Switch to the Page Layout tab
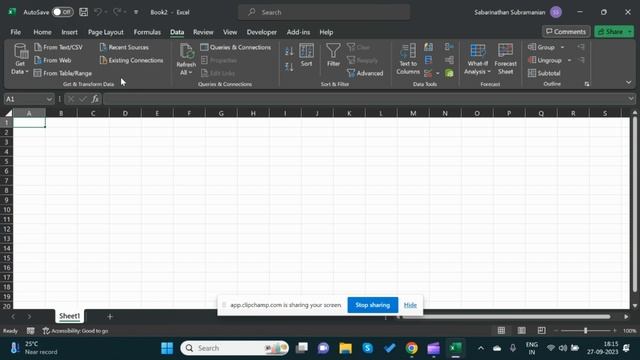The height and width of the screenshot is (360, 640). [x=106, y=32]
